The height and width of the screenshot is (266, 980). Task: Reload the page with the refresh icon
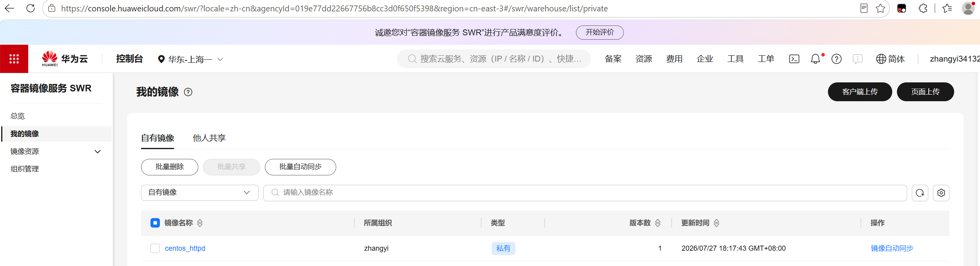tap(31, 8)
